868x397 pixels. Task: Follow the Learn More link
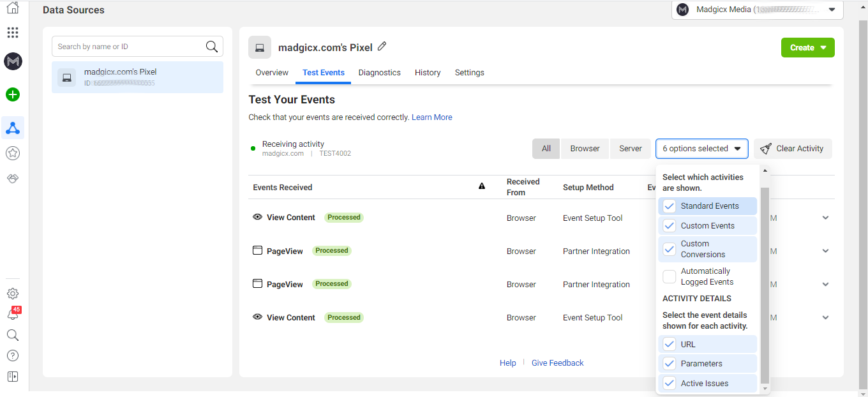[432, 117]
